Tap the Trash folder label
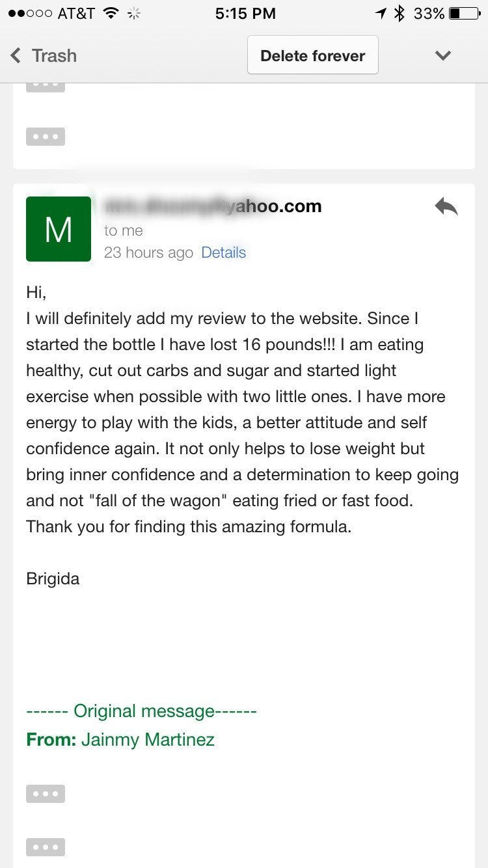Screen dimensions: 488x868 pos(55,56)
